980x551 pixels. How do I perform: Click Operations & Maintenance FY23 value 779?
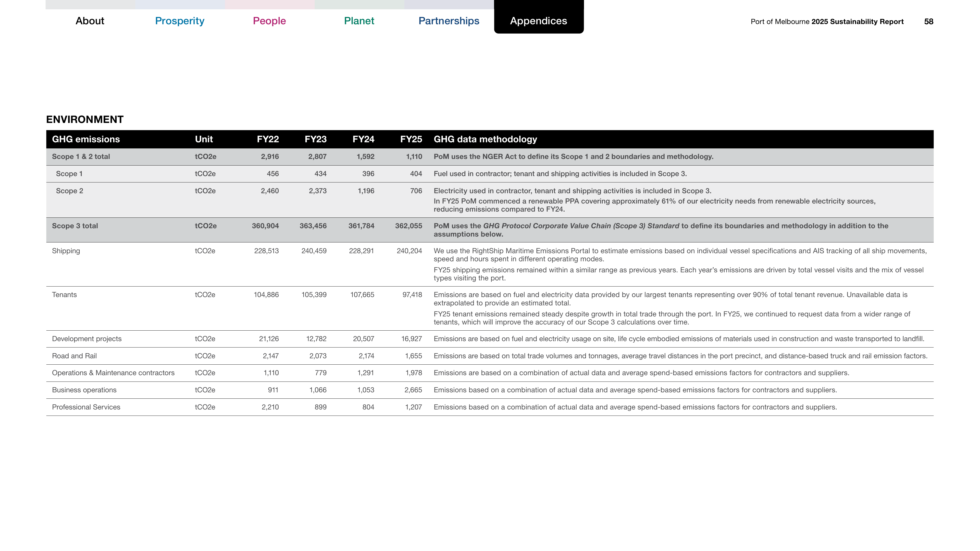321,373
